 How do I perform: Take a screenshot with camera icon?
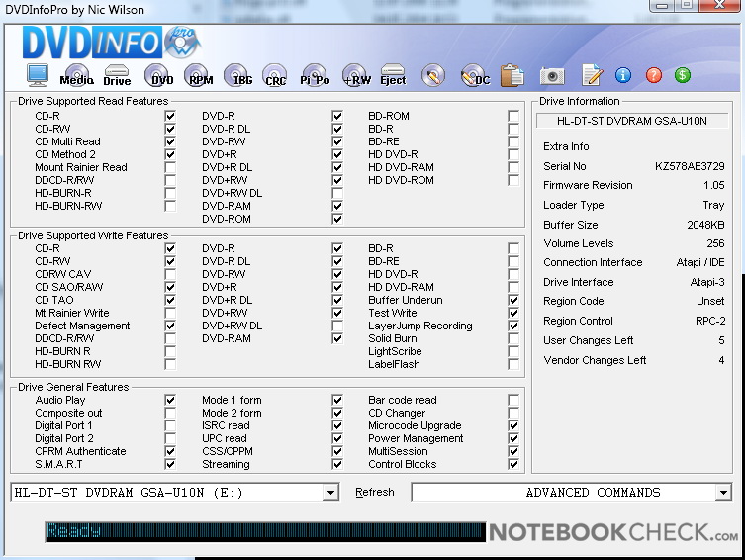(x=552, y=75)
